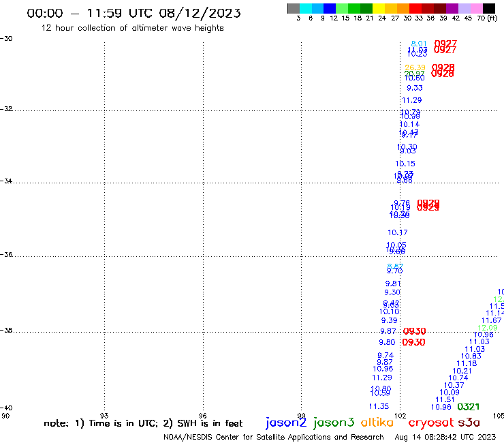
Task: Click the black swatch at the scale's end
Action: 489,8
